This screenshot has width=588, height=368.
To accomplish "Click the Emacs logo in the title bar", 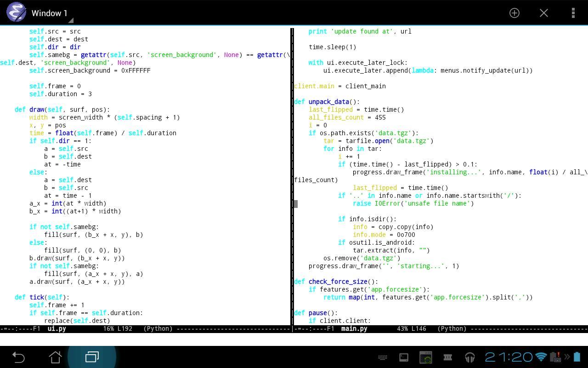I will point(16,12).
